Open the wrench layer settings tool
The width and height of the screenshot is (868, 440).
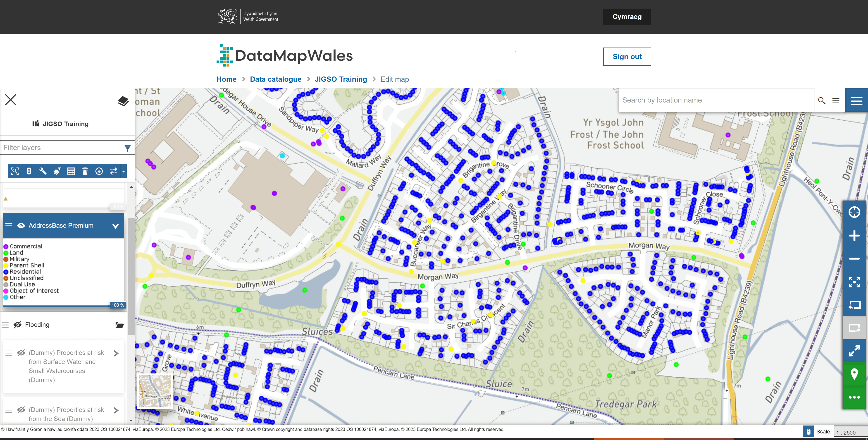(43, 171)
